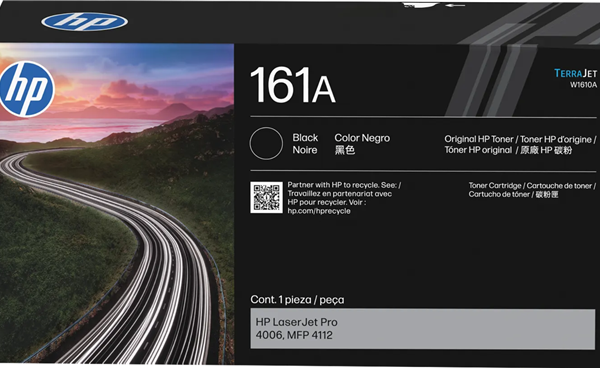Click the black color circle indicator

(x=266, y=143)
